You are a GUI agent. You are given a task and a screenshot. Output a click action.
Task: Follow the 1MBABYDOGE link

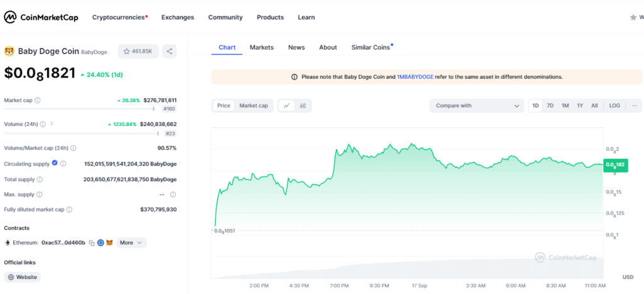coord(415,77)
